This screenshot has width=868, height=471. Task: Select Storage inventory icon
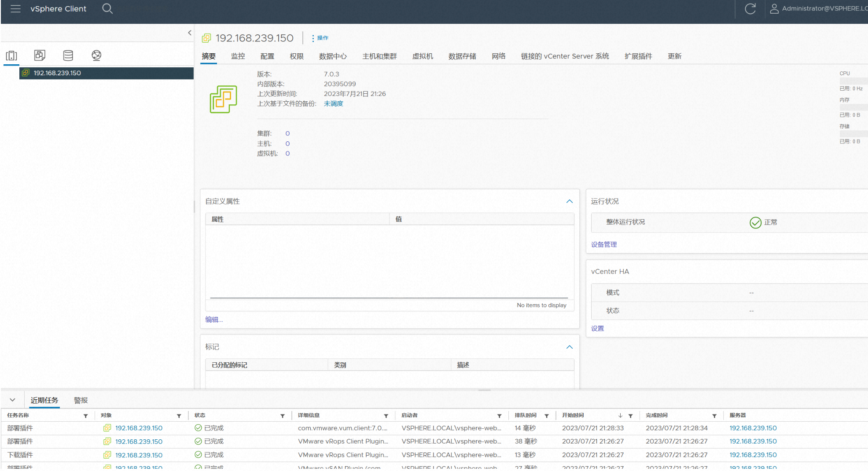tap(68, 55)
